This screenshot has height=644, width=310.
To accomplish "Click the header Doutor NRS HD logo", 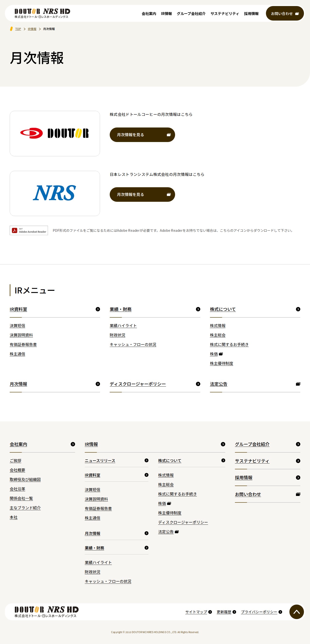I will (42, 13).
